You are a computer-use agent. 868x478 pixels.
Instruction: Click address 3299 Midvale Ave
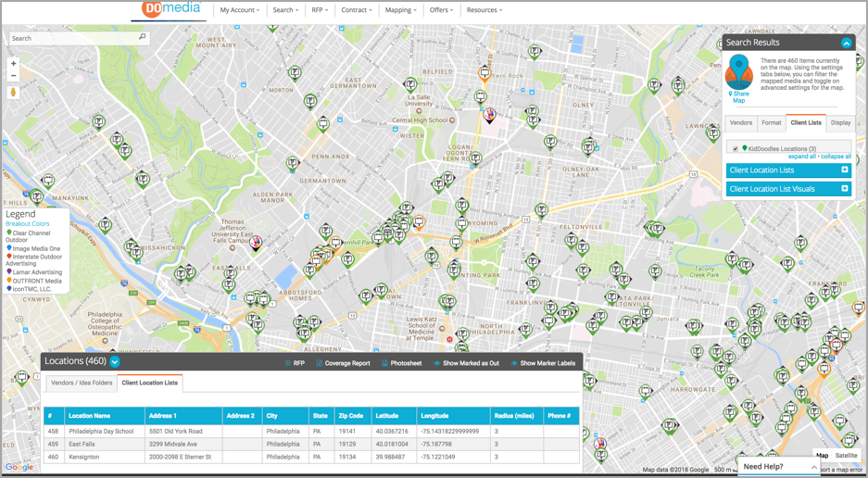coord(172,444)
